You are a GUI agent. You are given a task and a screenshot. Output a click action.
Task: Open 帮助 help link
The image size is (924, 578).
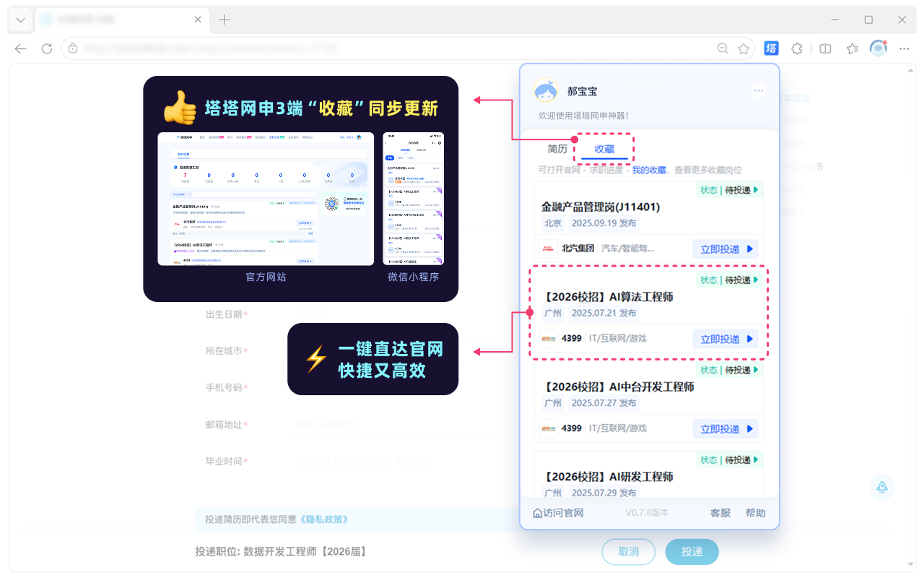pos(756,513)
